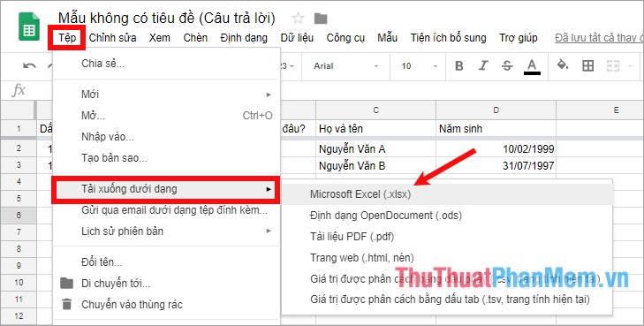Click the trash can icon in the menu
Image resolution: width=644 pixels, height=326 pixels.
[x=66, y=304]
